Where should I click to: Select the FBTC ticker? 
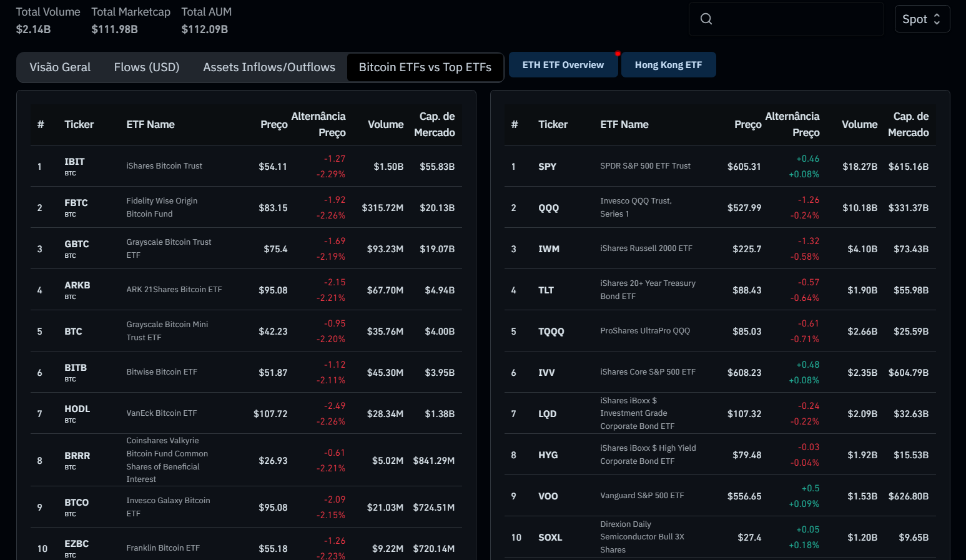(x=76, y=203)
